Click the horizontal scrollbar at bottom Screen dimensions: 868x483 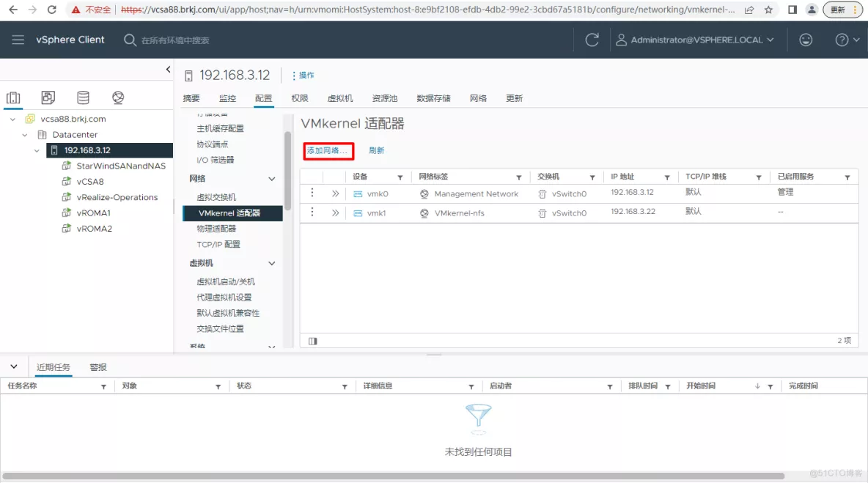coord(393,476)
